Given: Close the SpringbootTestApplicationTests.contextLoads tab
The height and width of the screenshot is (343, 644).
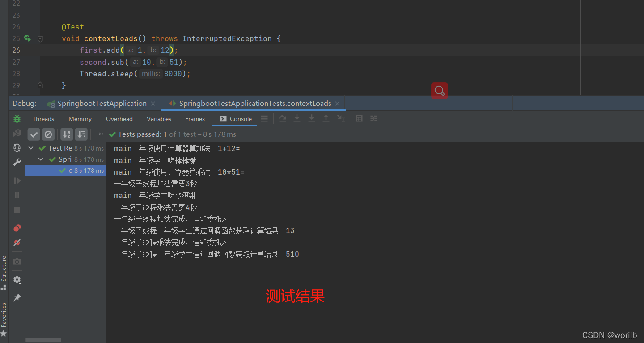Looking at the screenshot, I should click(x=338, y=104).
